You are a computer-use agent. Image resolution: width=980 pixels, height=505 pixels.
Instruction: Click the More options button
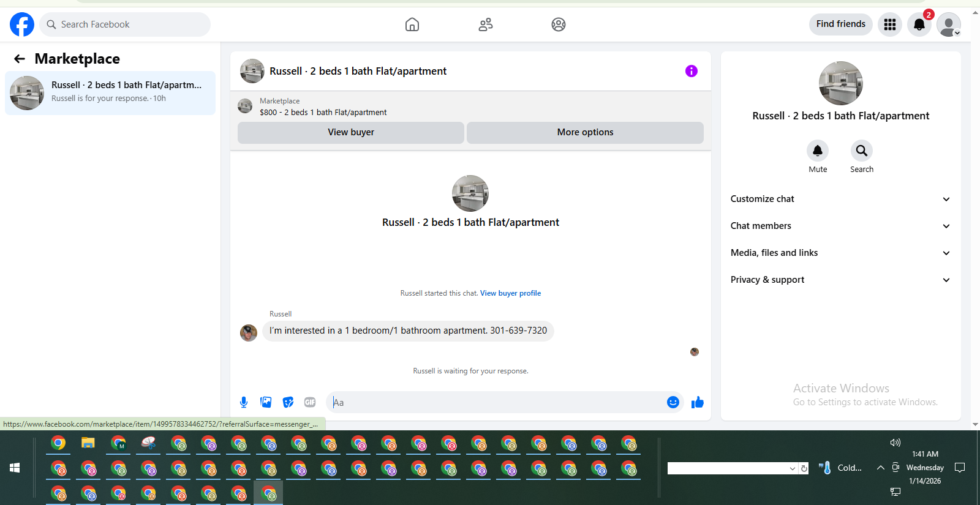(x=585, y=132)
